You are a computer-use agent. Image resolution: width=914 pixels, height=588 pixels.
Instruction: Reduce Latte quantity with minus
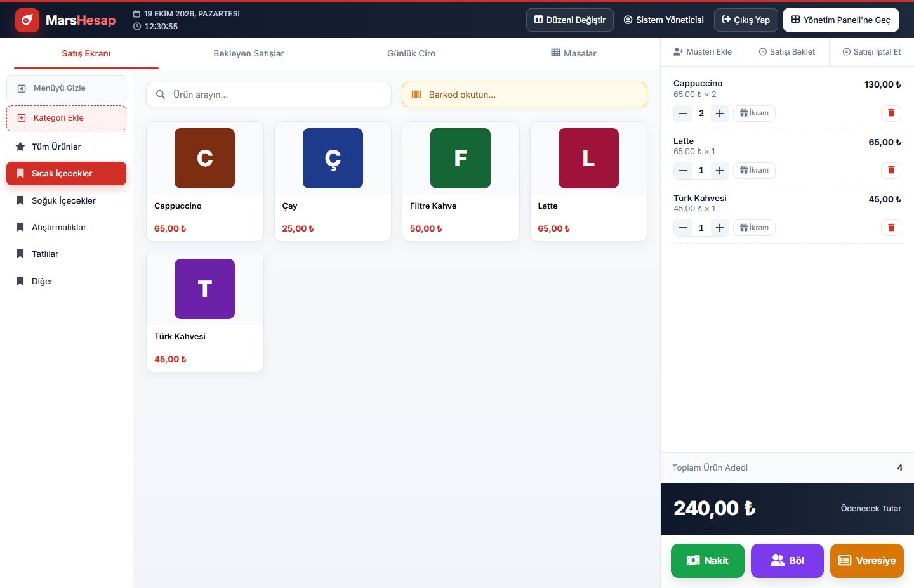click(x=683, y=171)
